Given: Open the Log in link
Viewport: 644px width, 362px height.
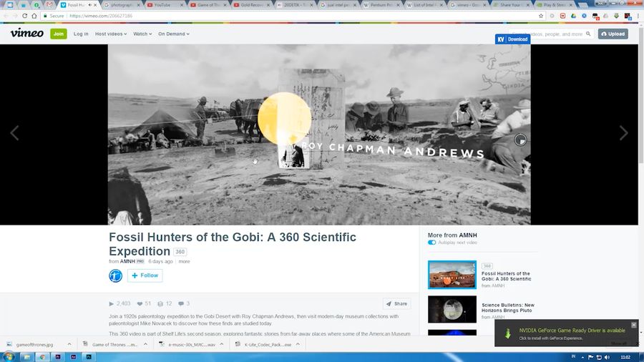Looking at the screenshot, I should pos(81,34).
